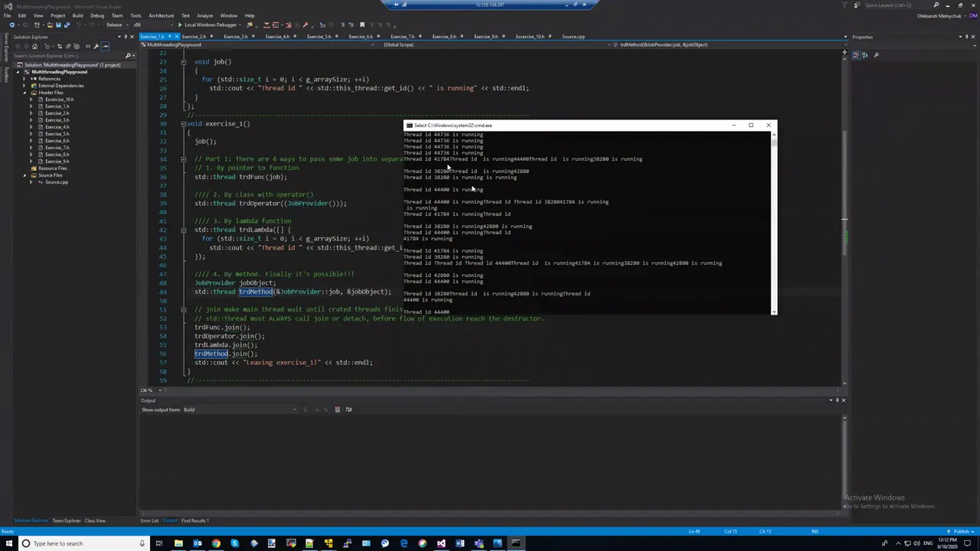The height and width of the screenshot is (551, 980).
Task: Click the bookmark icon in the toolbar
Action: [361, 24]
